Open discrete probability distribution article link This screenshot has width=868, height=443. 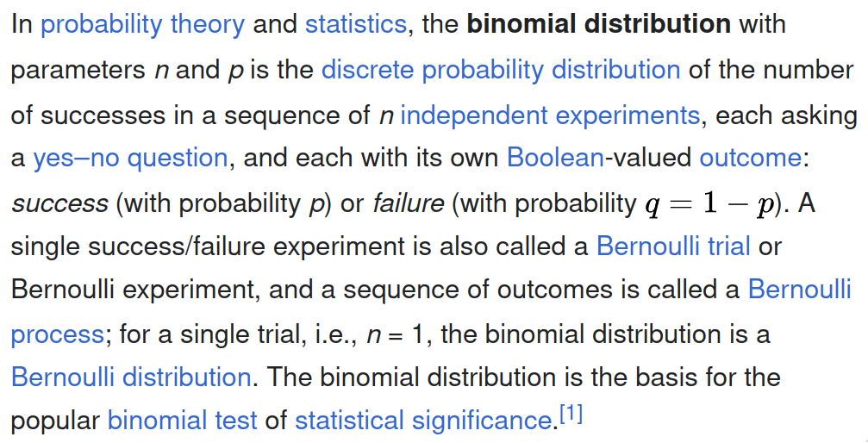(501, 71)
